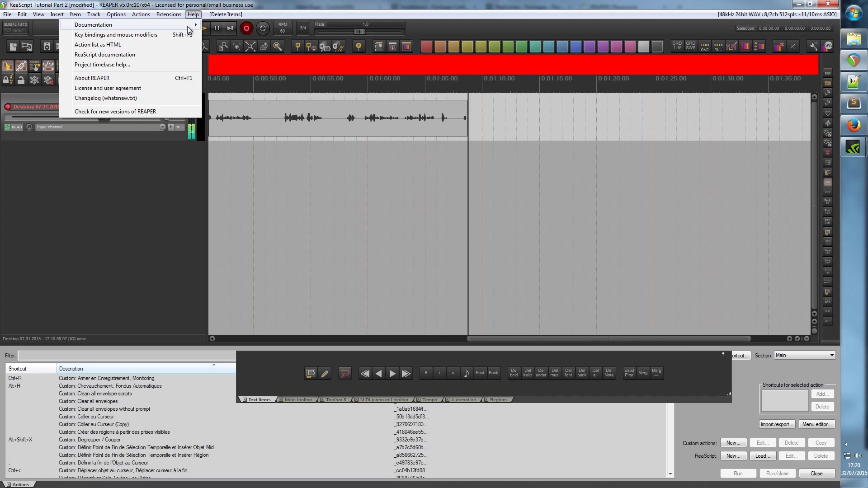Click the ReaScript Load... button
Viewport: 868px width, 488px height.
763,456
